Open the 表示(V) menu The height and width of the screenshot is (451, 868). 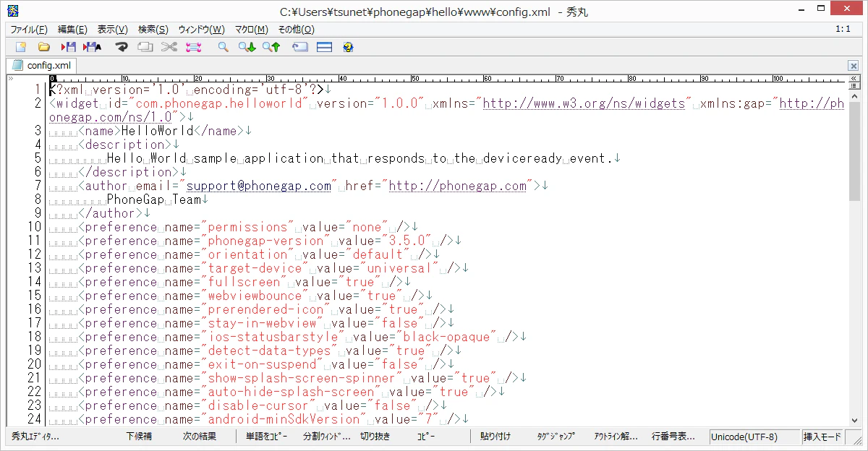[112, 30]
